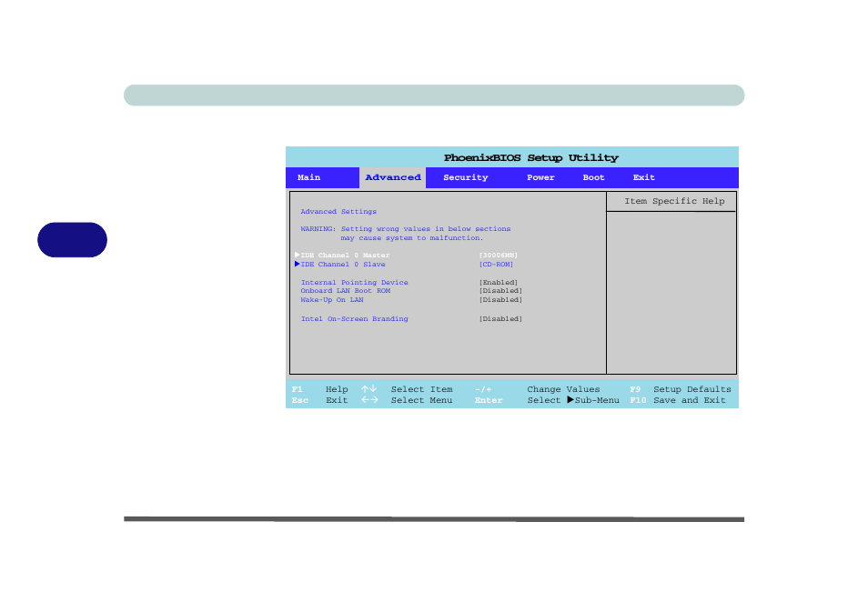Click the [30006MB] value
Screen dimensions: 868x612
499,256
